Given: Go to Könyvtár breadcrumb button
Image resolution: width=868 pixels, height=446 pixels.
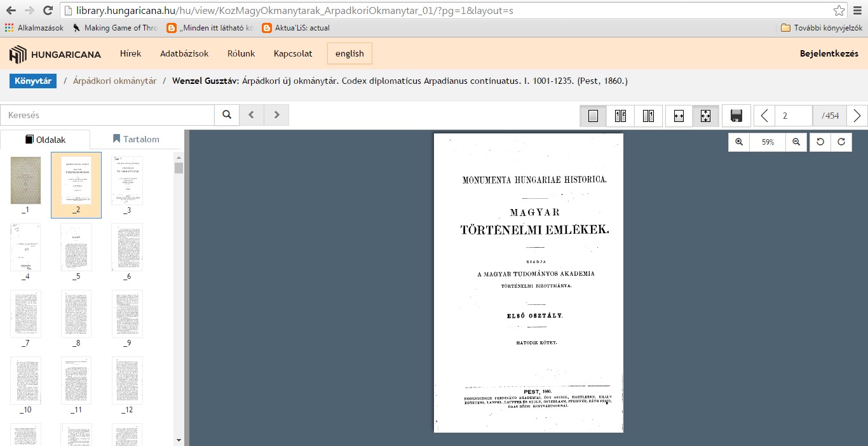Looking at the screenshot, I should (33, 81).
